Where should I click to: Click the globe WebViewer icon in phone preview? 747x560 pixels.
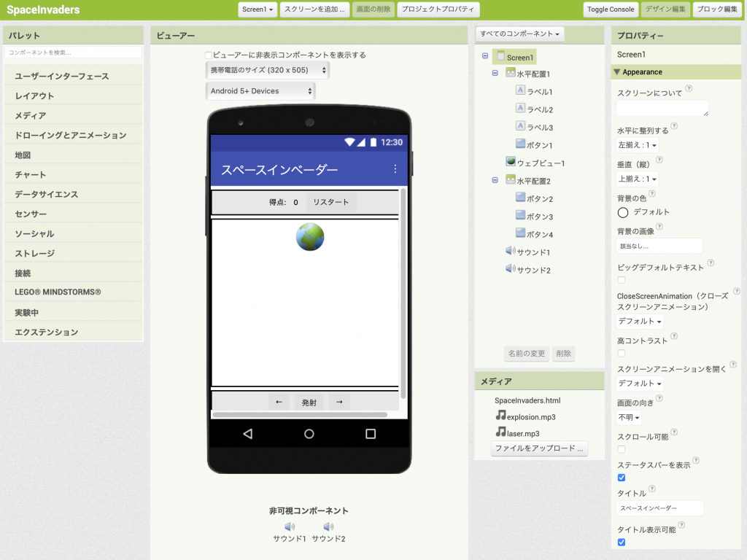310,237
